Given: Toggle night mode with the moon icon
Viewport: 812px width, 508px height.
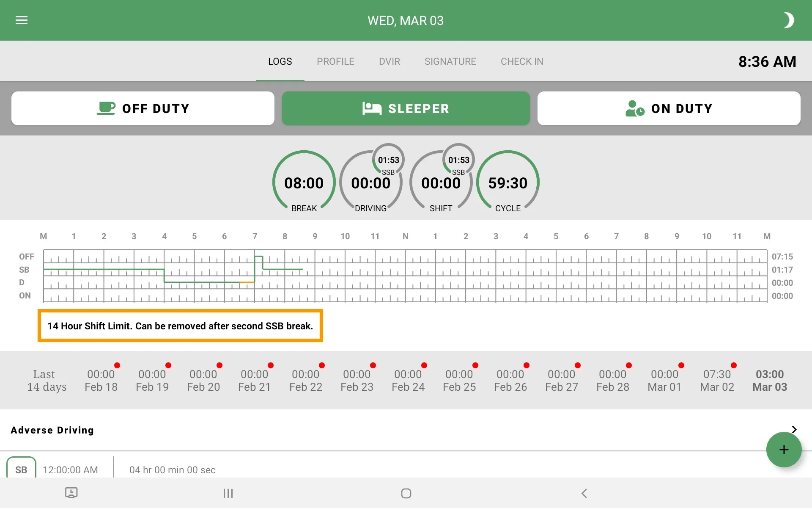Looking at the screenshot, I should pos(788,20).
